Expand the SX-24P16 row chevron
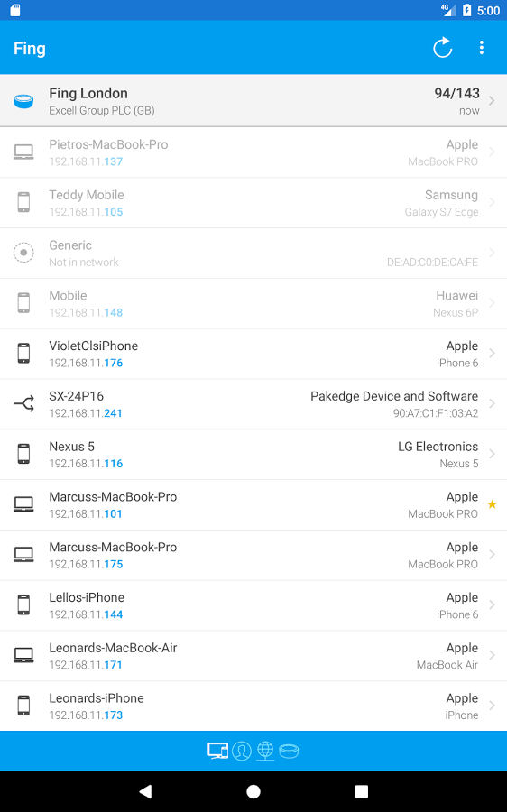 click(492, 403)
